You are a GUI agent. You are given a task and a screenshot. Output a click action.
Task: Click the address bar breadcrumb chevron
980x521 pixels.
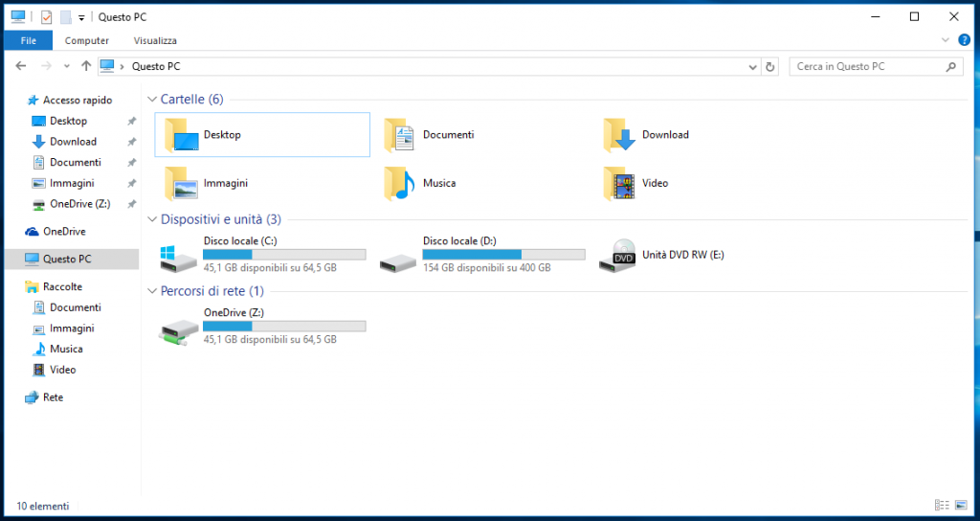[x=122, y=66]
